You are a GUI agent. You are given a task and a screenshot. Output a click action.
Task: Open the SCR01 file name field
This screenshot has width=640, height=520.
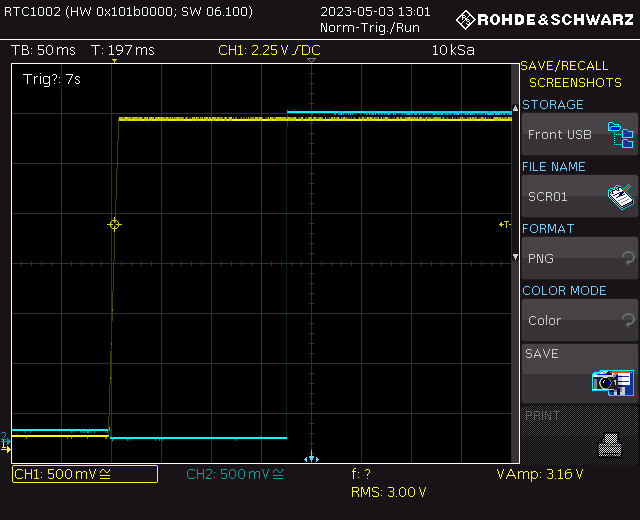(579, 196)
